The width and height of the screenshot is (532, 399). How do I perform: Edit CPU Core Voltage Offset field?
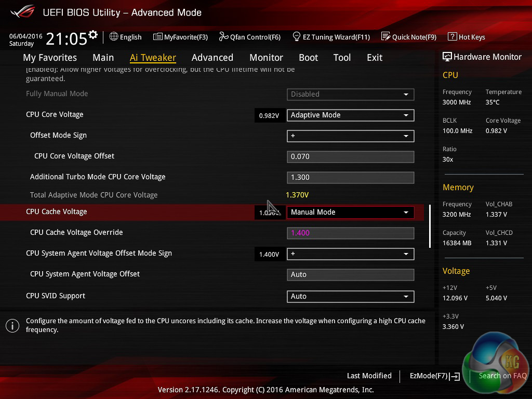(x=351, y=157)
